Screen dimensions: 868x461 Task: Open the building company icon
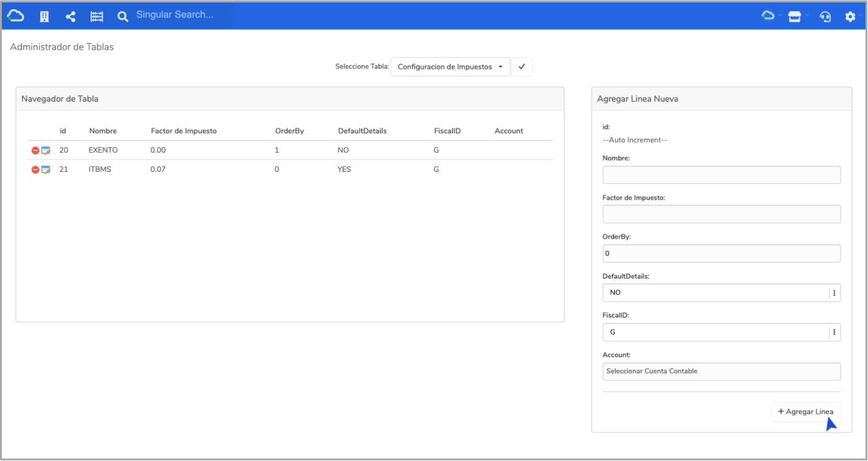click(x=45, y=17)
